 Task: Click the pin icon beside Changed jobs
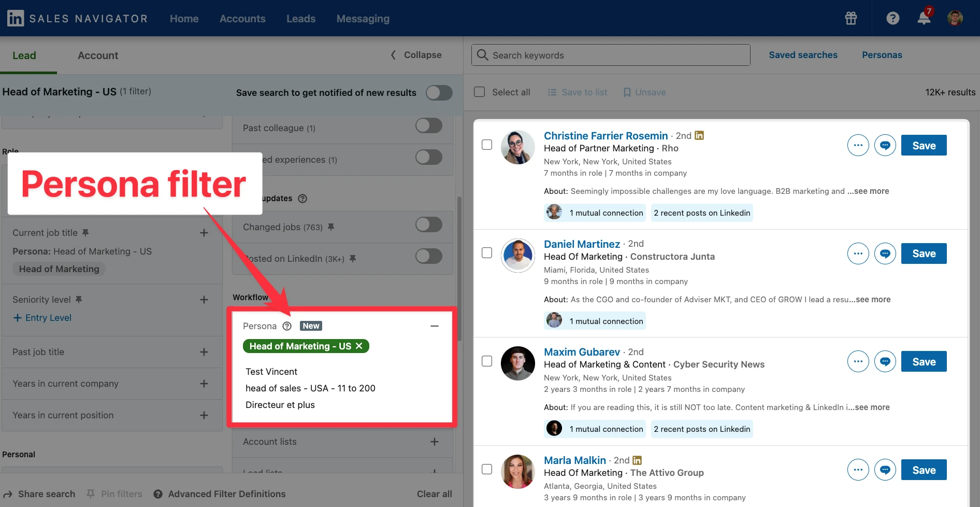[331, 227]
